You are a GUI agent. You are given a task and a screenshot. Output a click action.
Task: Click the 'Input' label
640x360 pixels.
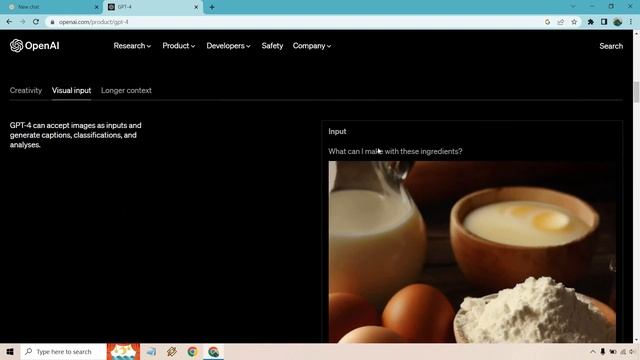tap(337, 131)
